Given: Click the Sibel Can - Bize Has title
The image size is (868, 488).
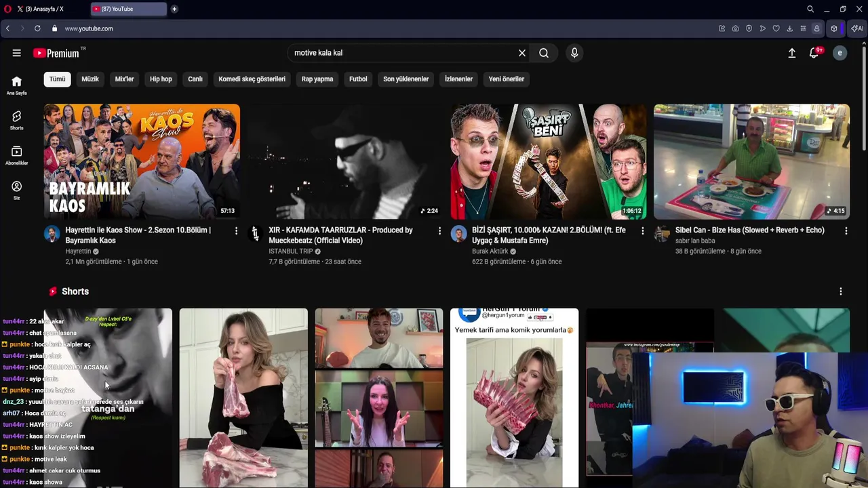Looking at the screenshot, I should (x=750, y=230).
